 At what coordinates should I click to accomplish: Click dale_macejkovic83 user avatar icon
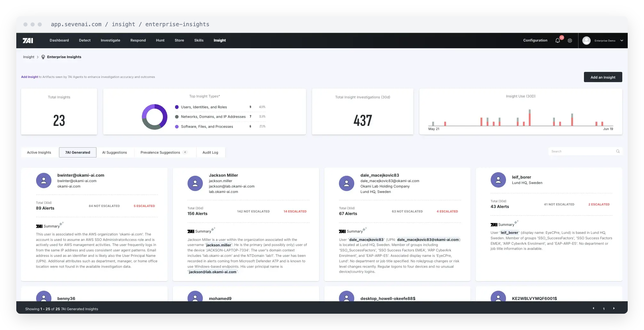(x=347, y=183)
